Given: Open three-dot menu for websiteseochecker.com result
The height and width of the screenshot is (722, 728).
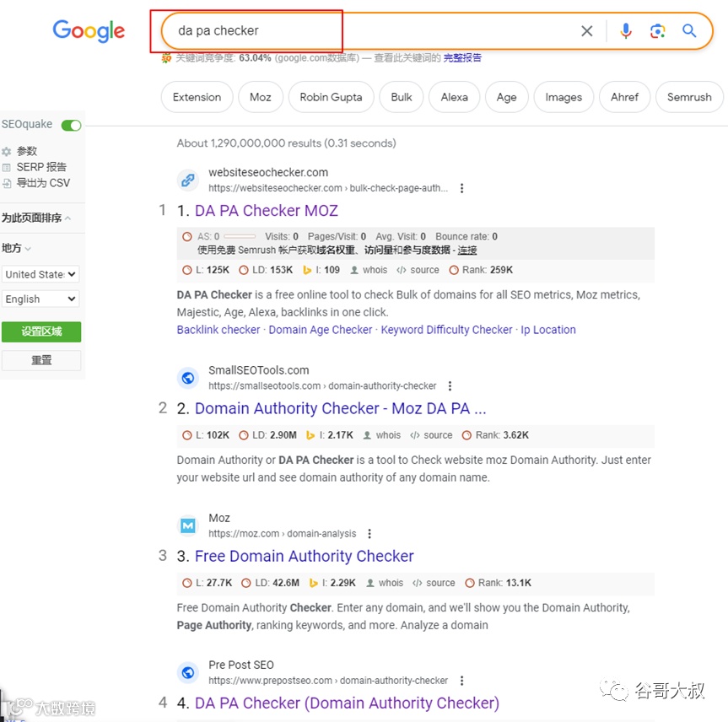Looking at the screenshot, I should pos(461,188).
